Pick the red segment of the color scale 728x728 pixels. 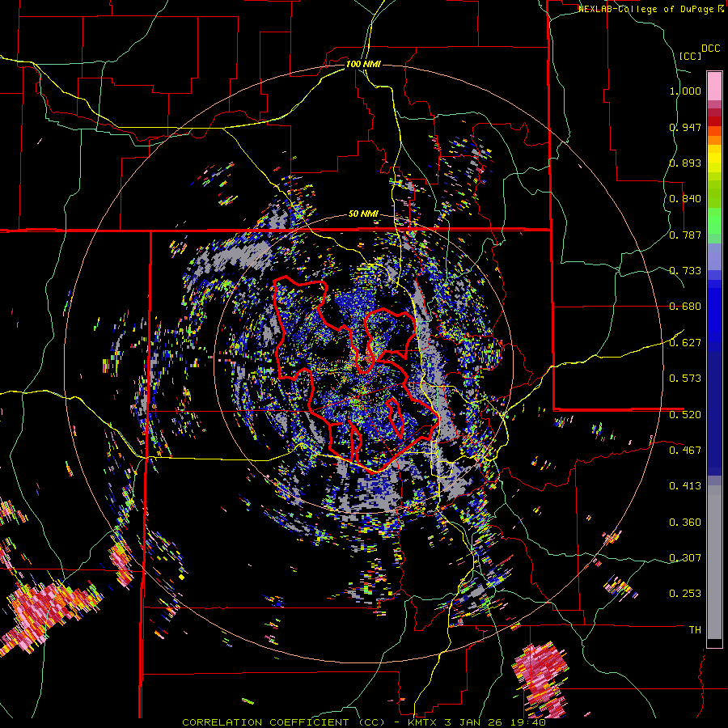[714, 121]
